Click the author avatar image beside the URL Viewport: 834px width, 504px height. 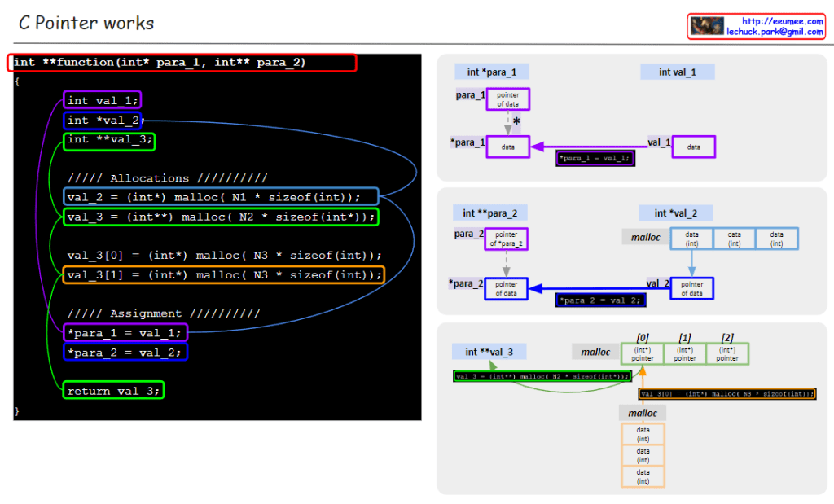tap(706, 26)
